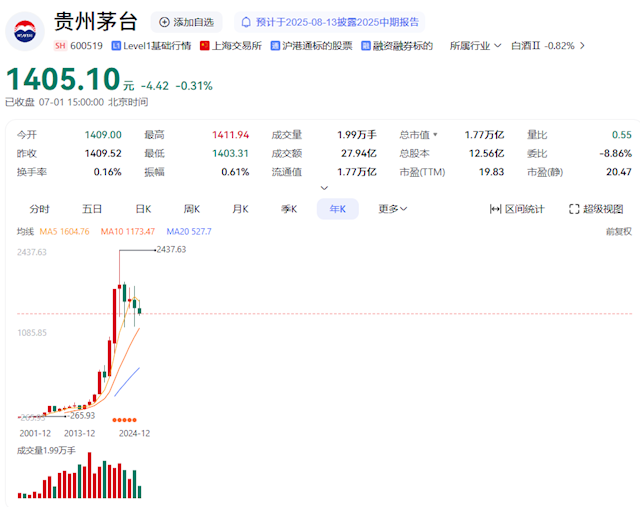The height and width of the screenshot is (508, 640).
Task: Click the orange event dots under the chart
Action: (124, 420)
